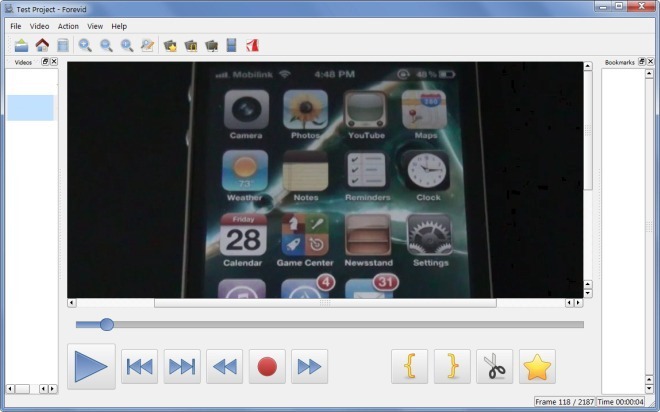Image resolution: width=660 pixels, height=412 pixels.
Task: Open the Video menu
Action: coord(39,26)
